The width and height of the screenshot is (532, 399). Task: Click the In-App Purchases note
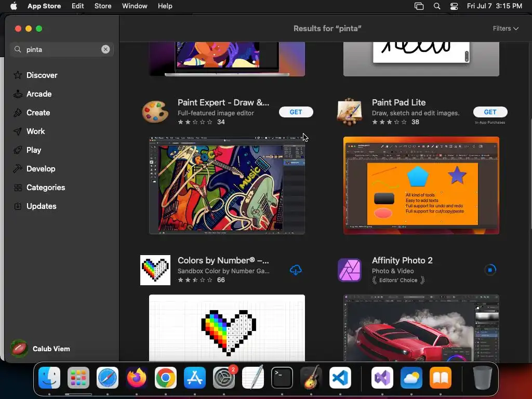pyautogui.click(x=490, y=123)
